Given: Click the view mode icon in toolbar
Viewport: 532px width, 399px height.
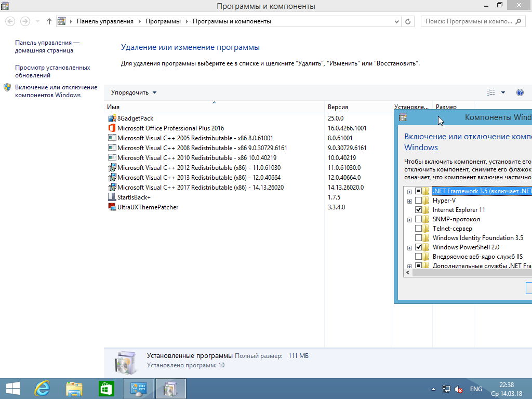Looking at the screenshot, I should pos(490,92).
